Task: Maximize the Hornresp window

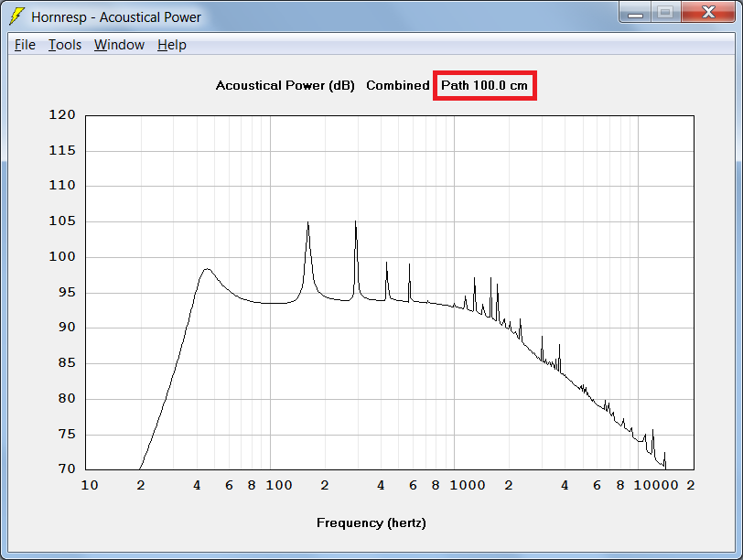Action: pyautogui.click(x=666, y=12)
